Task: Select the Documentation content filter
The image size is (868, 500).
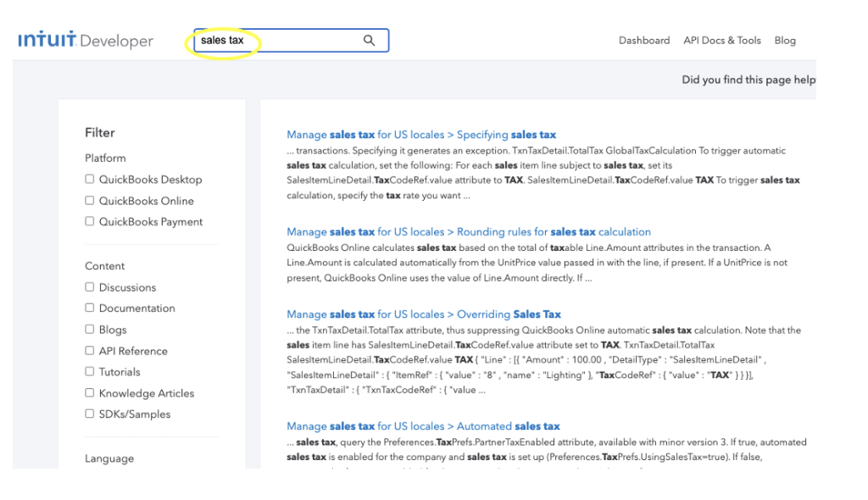Action: coord(89,308)
